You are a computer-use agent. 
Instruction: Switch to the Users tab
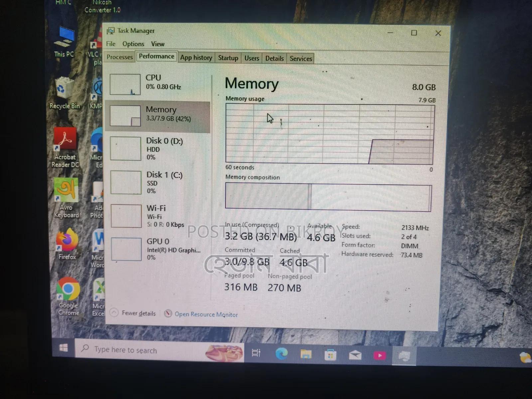[252, 58]
